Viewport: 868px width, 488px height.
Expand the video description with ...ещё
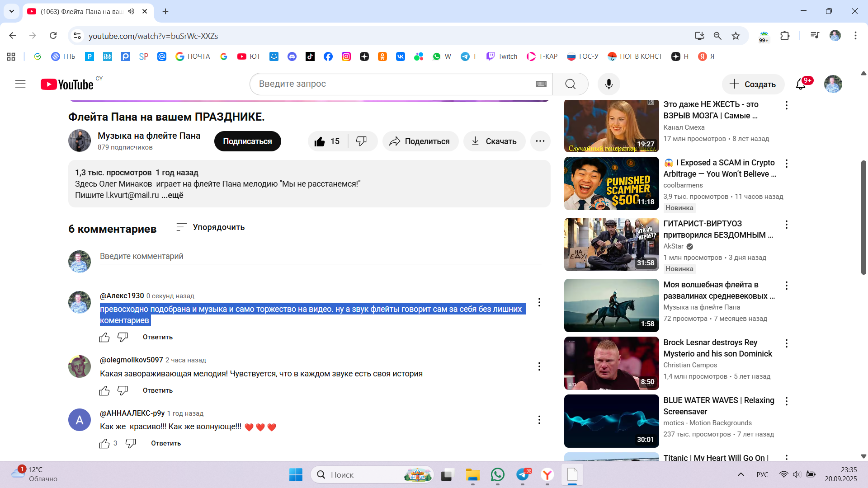(x=173, y=195)
